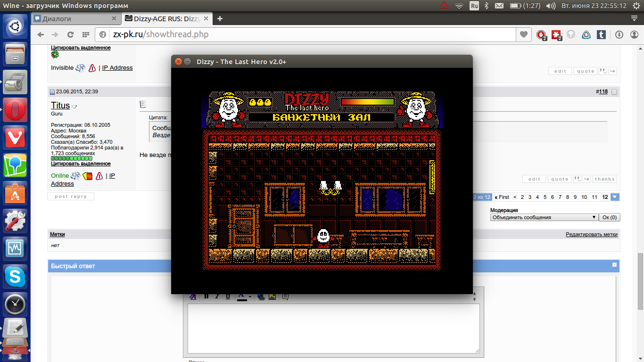Screen dimensions: 644x362
Task: Expand the Titus username dropdown arrow
Action: [x=74, y=107]
